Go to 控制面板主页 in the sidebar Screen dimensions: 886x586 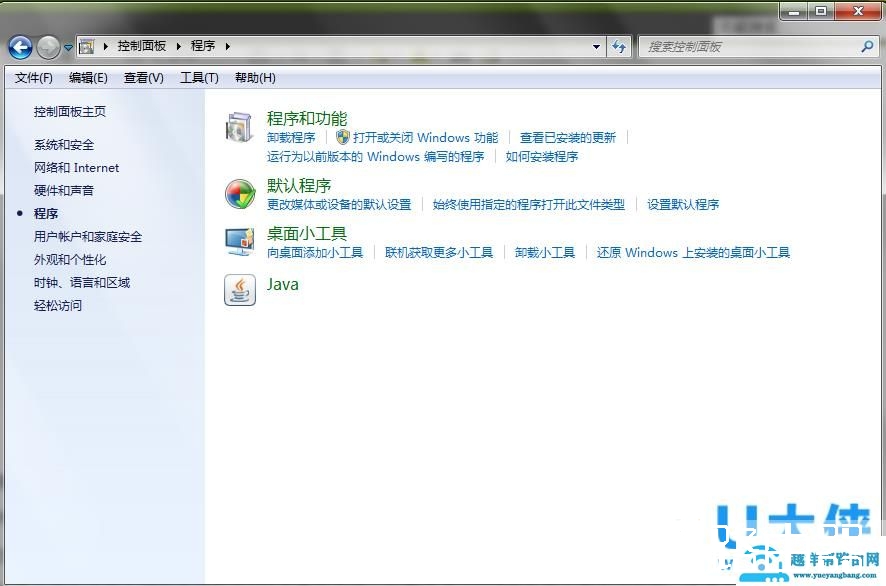point(70,112)
